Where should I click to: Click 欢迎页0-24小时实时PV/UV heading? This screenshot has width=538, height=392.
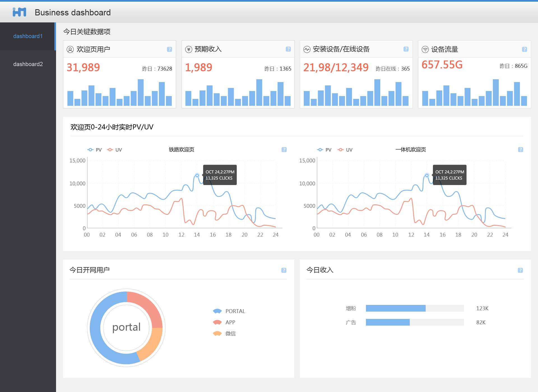(112, 127)
